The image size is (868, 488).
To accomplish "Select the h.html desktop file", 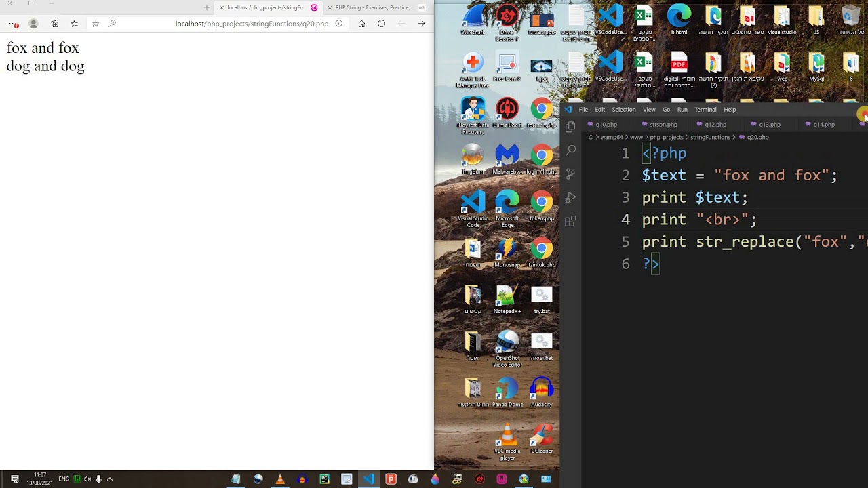I will point(679,20).
